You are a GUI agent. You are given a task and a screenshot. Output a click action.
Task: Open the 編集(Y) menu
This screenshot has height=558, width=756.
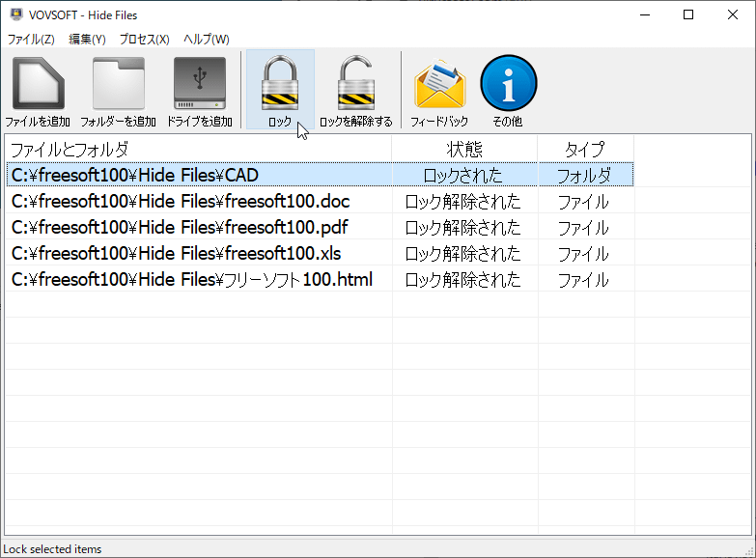click(x=87, y=39)
